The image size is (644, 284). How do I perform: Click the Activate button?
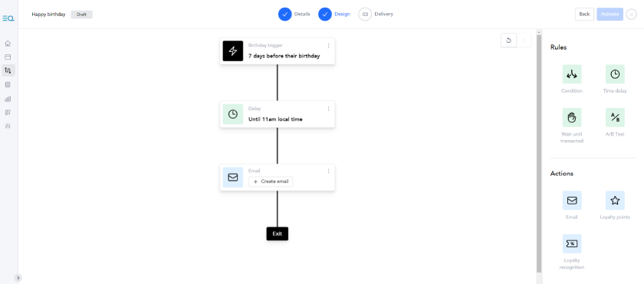click(610, 14)
